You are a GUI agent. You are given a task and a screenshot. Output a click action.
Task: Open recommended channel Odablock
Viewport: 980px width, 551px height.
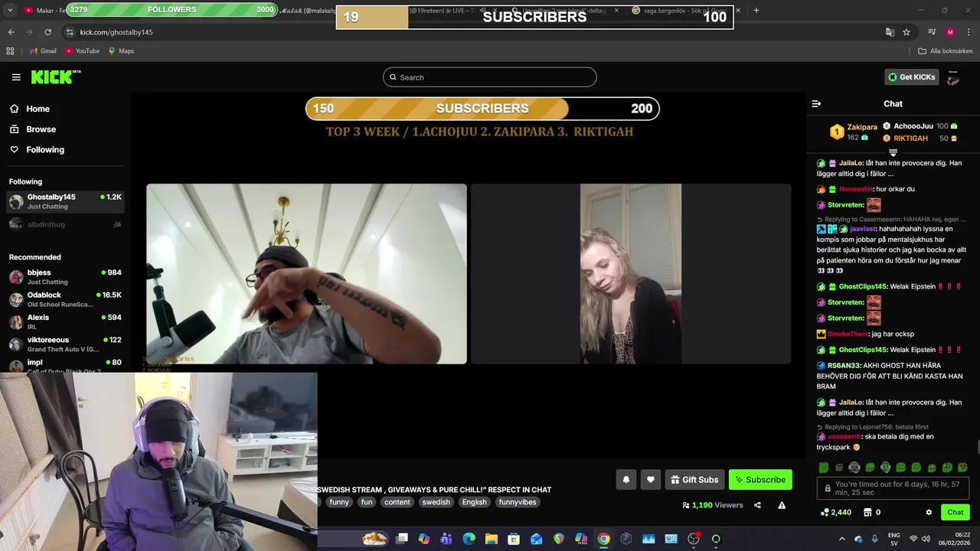point(65,299)
